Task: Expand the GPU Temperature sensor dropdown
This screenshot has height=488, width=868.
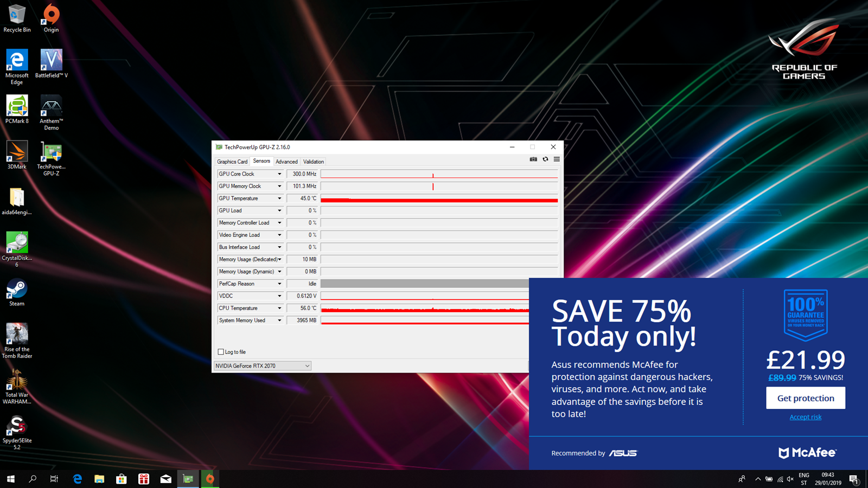Action: tap(279, 198)
